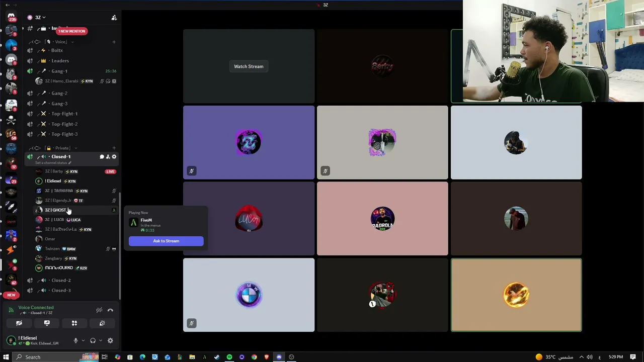Jump to 1 NEW MENTION

tap(71, 31)
